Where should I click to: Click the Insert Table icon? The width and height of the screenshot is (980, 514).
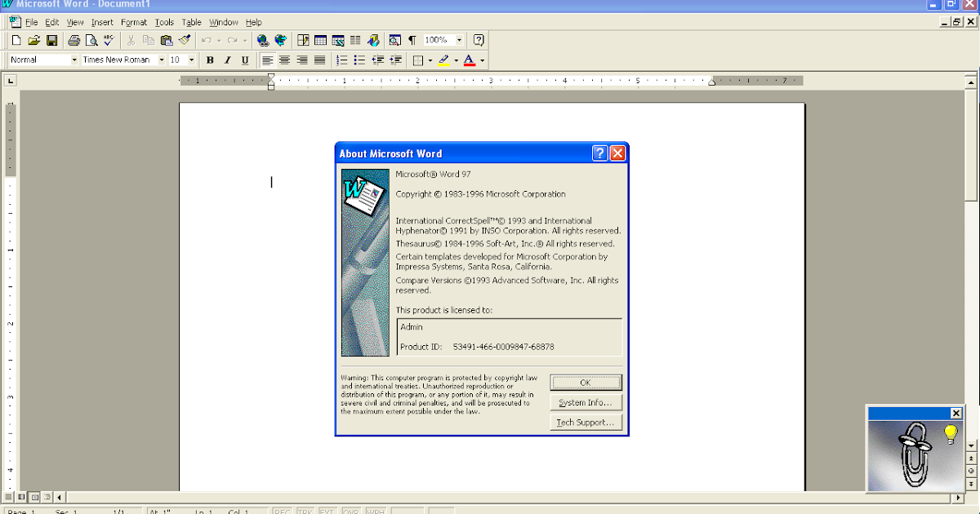(x=320, y=40)
